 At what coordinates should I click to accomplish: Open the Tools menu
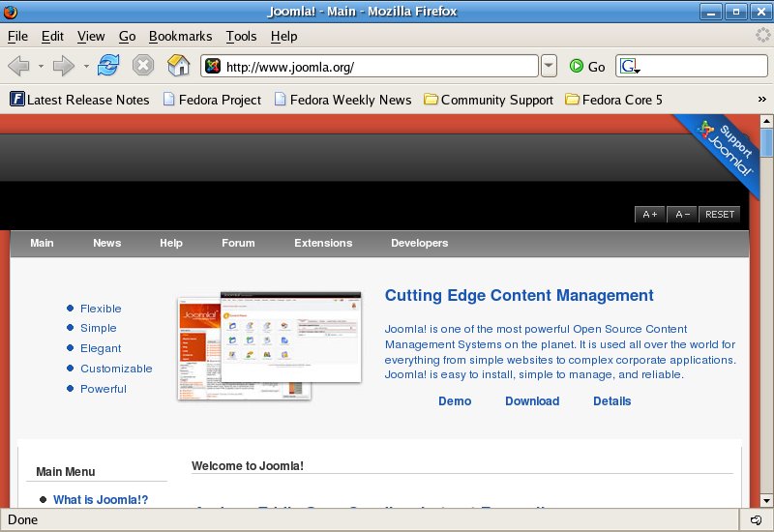pyautogui.click(x=241, y=36)
